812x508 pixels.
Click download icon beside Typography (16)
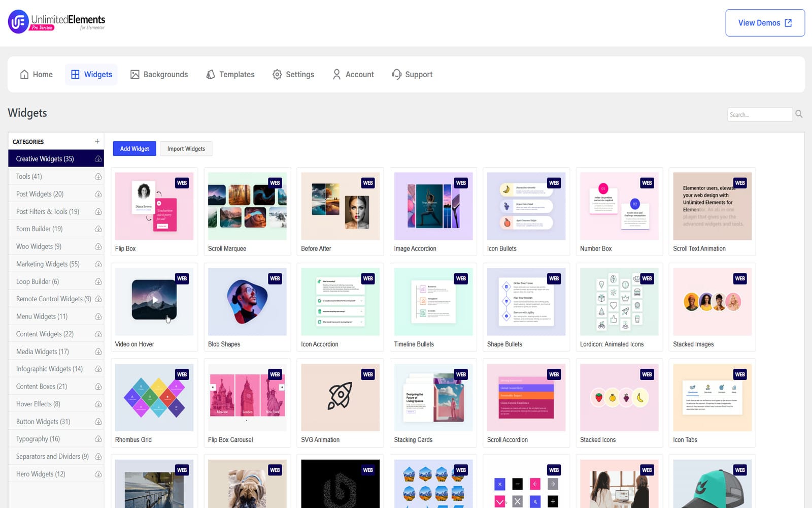98,439
